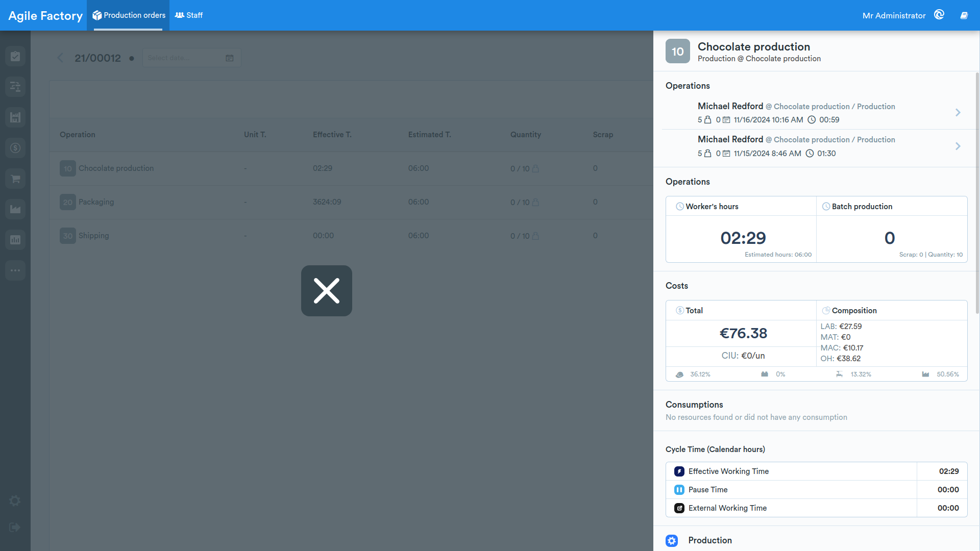The height and width of the screenshot is (551, 980).
Task: Close the side panel with the X button
Action: [327, 291]
